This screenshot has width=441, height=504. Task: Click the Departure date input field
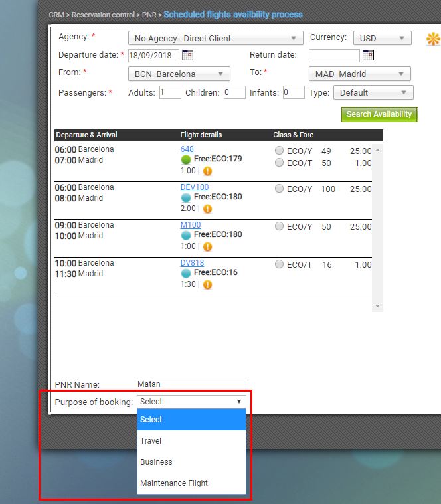(153, 56)
